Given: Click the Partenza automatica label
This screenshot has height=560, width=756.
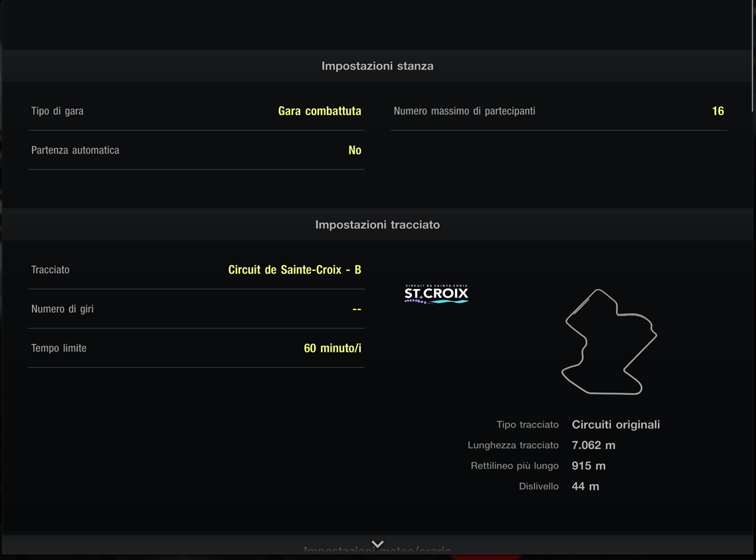Looking at the screenshot, I should tap(75, 150).
